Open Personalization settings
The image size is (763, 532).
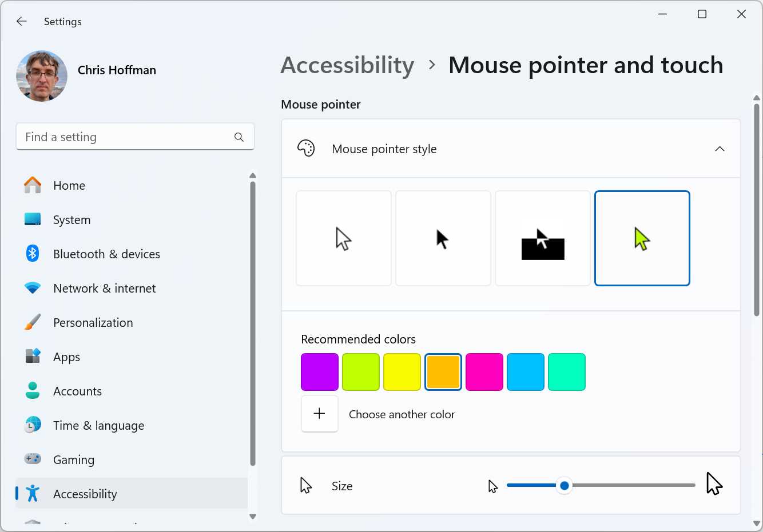(x=93, y=322)
